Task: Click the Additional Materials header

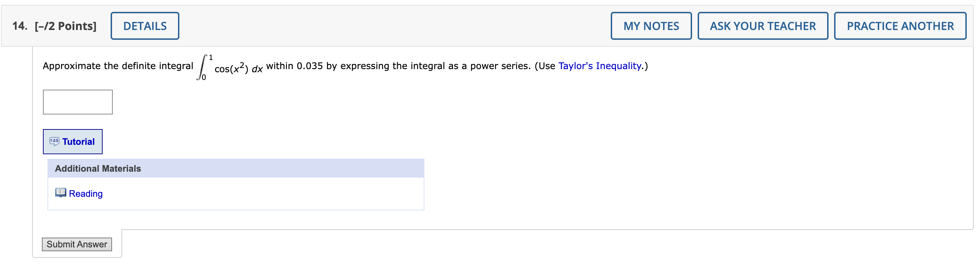Action: point(98,169)
